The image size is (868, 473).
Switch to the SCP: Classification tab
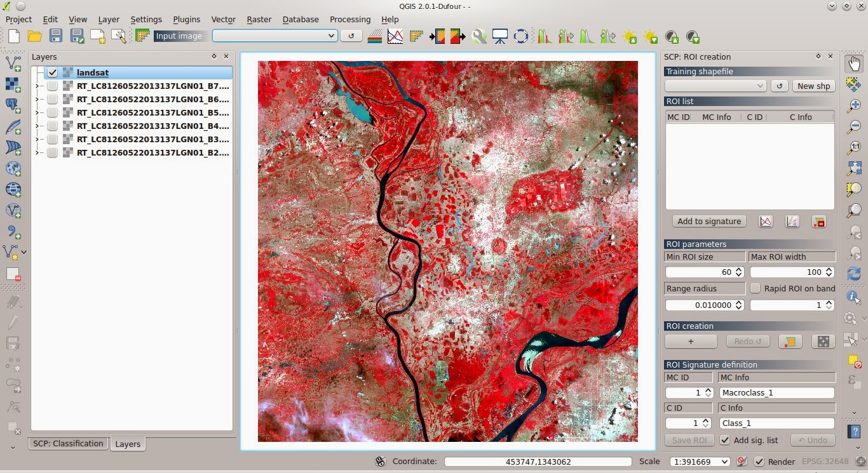(x=67, y=443)
